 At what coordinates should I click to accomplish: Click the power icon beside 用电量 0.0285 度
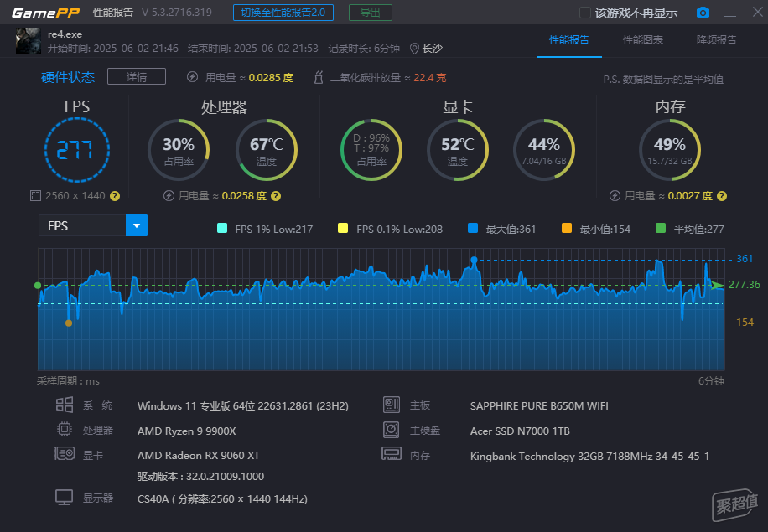pos(193,77)
